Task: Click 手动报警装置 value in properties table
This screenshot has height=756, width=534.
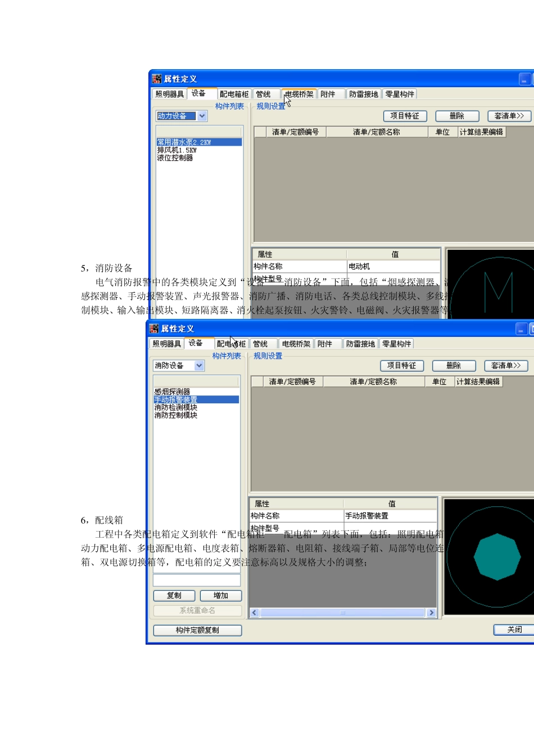Action: [x=391, y=516]
